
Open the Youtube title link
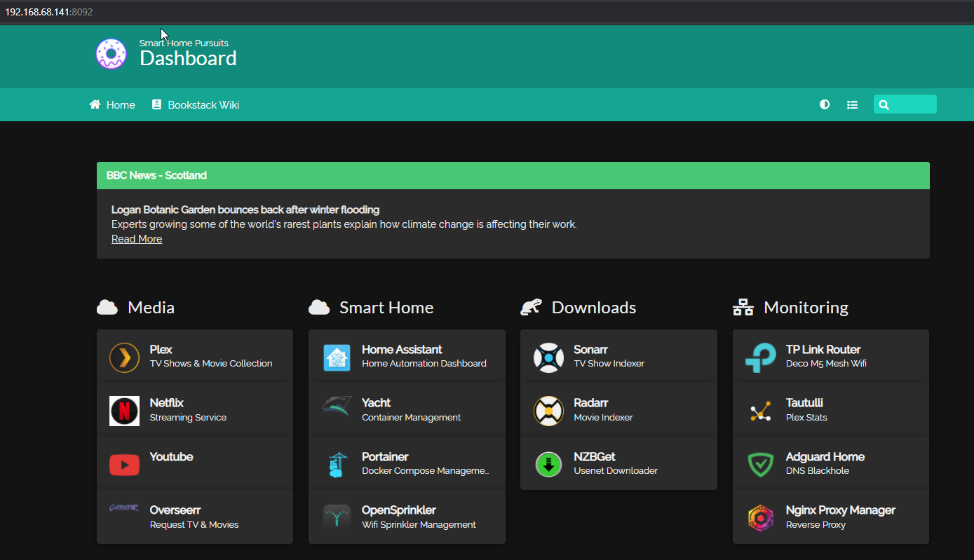click(171, 456)
